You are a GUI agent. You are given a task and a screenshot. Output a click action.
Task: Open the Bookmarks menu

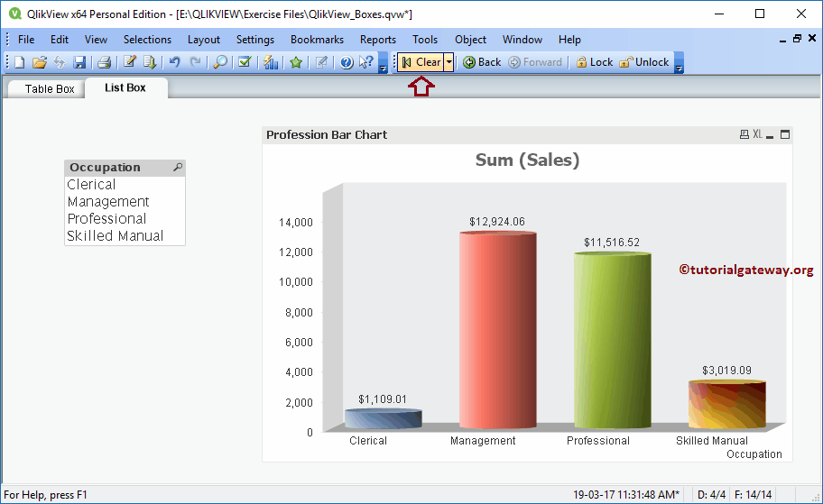pyautogui.click(x=317, y=40)
